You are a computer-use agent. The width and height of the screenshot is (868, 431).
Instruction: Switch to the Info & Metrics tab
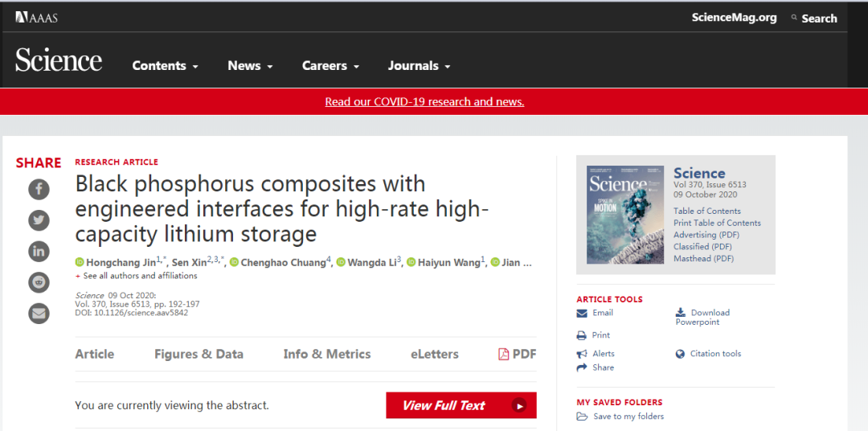(x=327, y=354)
